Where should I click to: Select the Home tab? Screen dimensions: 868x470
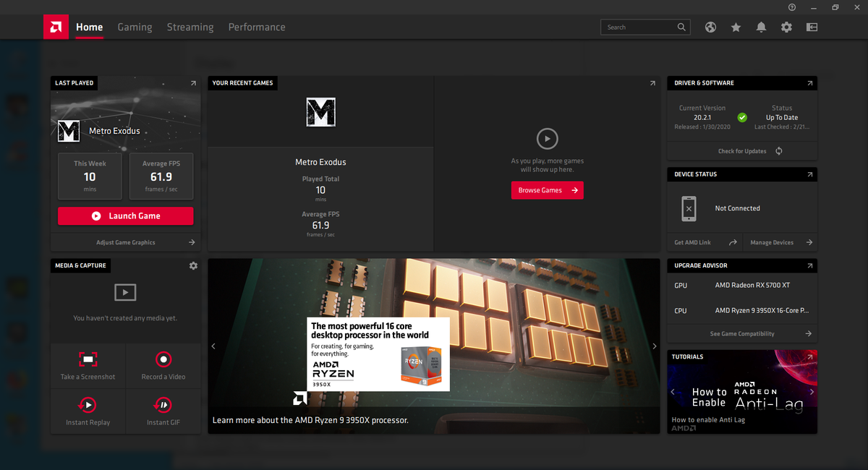90,27
